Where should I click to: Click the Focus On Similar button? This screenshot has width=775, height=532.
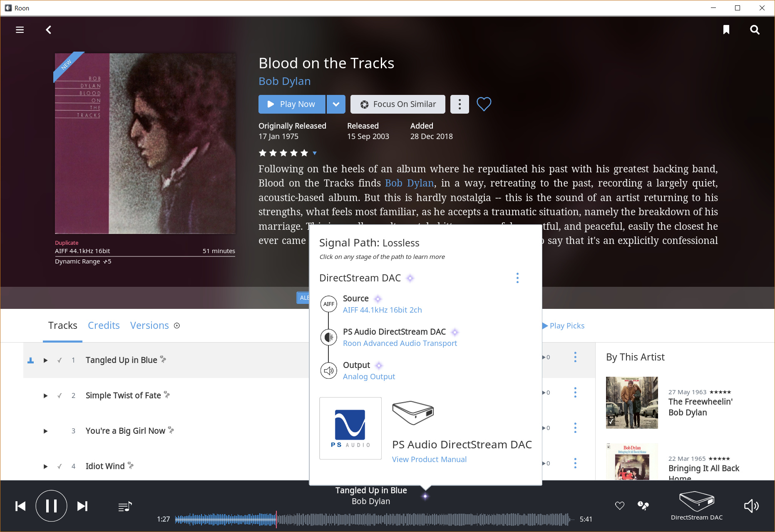398,104
